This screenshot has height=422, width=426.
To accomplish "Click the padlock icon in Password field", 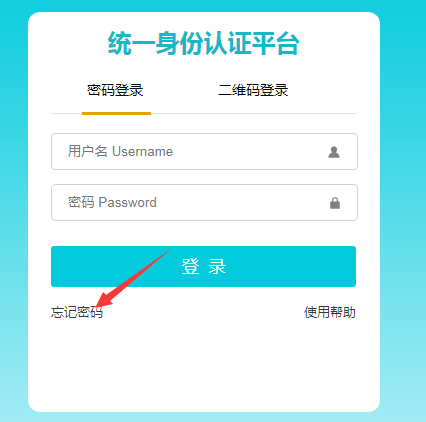I will coord(335,203).
